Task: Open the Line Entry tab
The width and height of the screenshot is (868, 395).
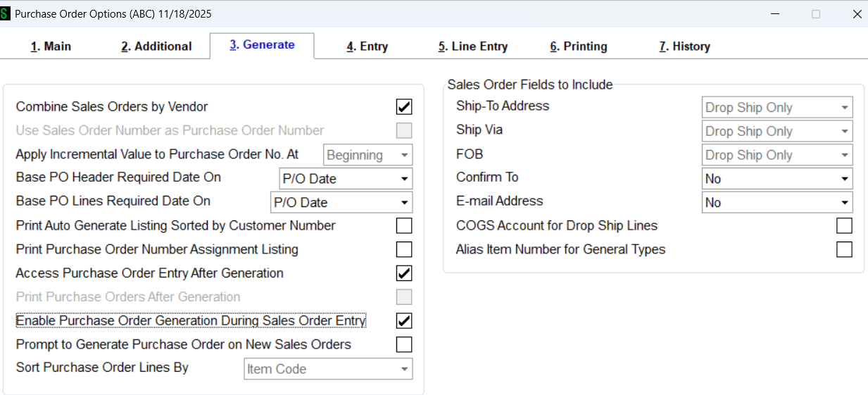Action: coord(472,46)
